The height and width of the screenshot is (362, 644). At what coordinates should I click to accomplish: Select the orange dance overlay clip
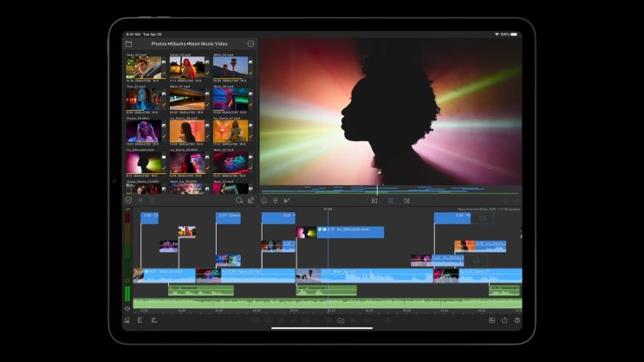pyautogui.click(x=480, y=246)
